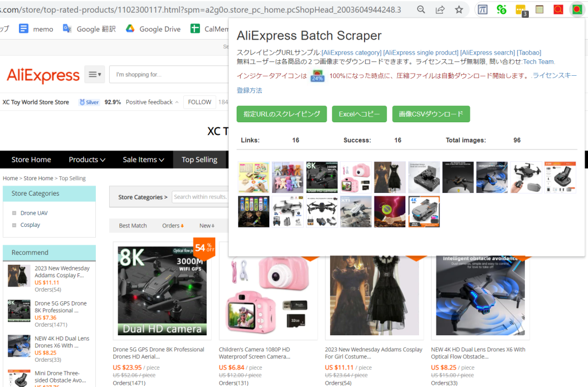Click the share page icon in address bar
Image resolution: width=588 pixels, height=387 pixels.
pos(440,9)
